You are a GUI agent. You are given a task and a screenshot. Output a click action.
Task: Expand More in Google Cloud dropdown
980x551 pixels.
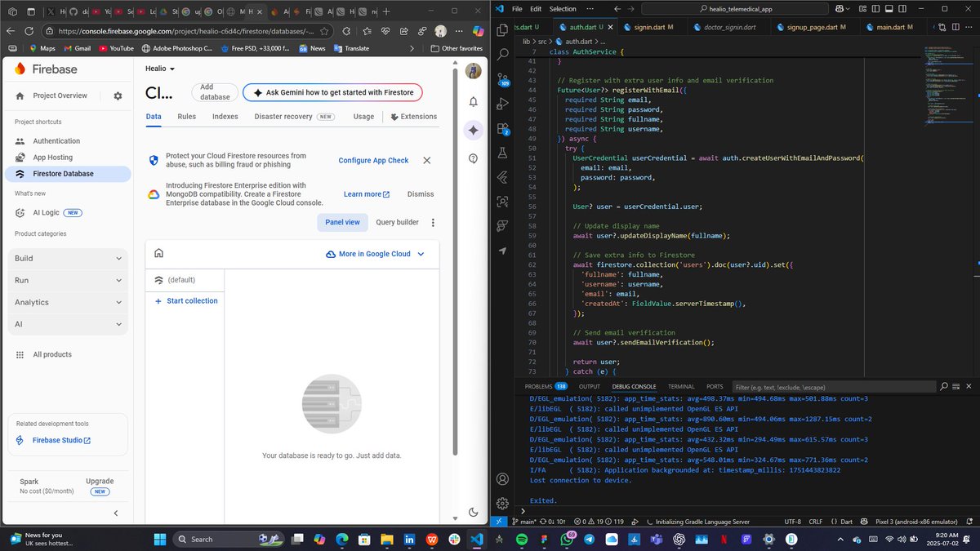[x=375, y=254]
